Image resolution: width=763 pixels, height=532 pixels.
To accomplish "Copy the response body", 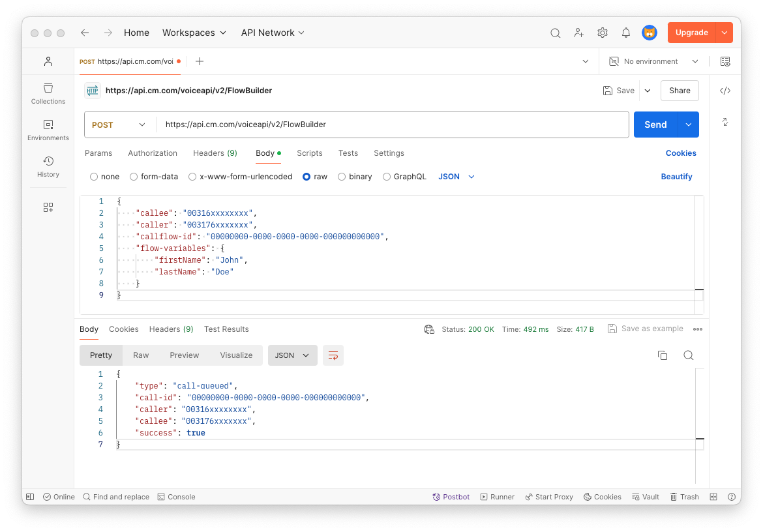I will click(x=663, y=355).
